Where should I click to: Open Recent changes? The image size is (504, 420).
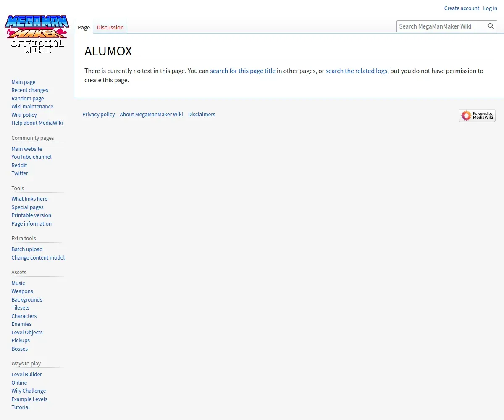pos(30,90)
